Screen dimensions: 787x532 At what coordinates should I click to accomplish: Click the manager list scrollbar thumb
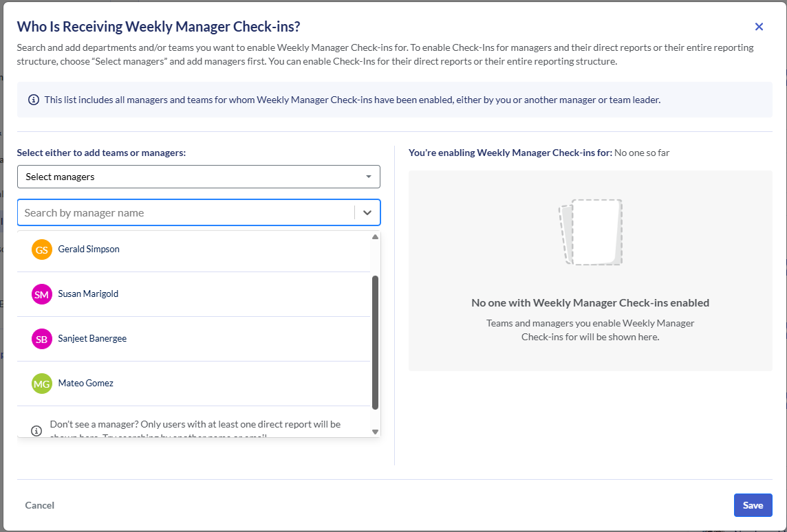tap(375, 342)
